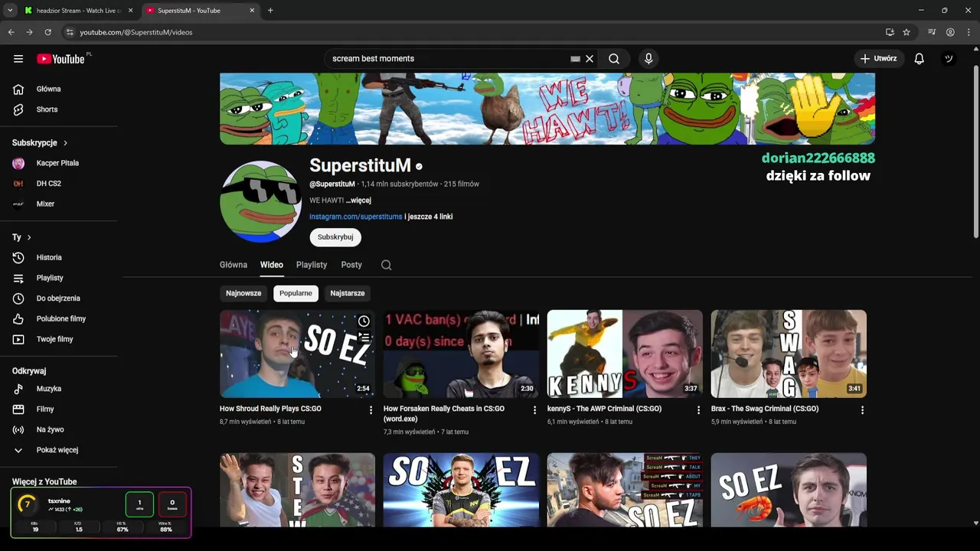Open new browser tab plus button
The height and width of the screenshot is (551, 980).
[x=270, y=11]
